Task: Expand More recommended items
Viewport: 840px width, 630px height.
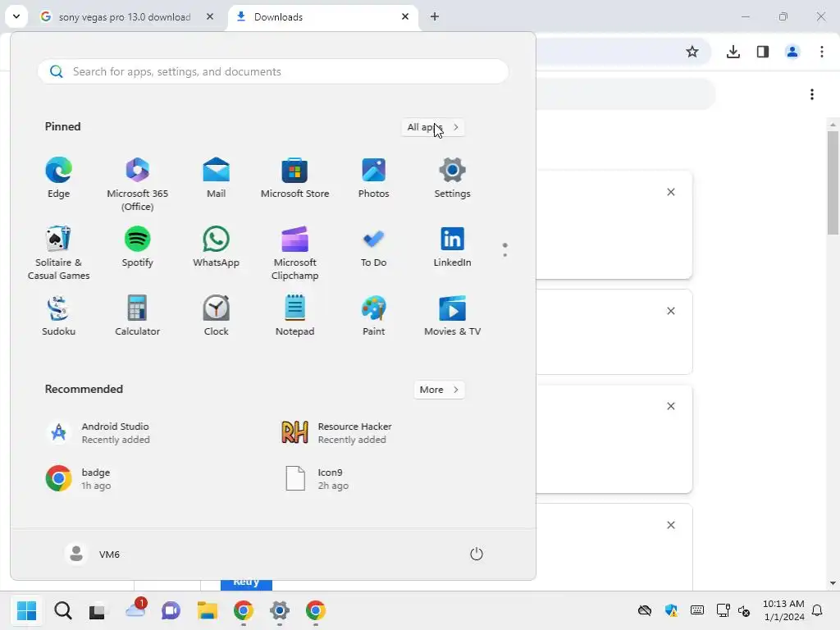Action: 439,390
